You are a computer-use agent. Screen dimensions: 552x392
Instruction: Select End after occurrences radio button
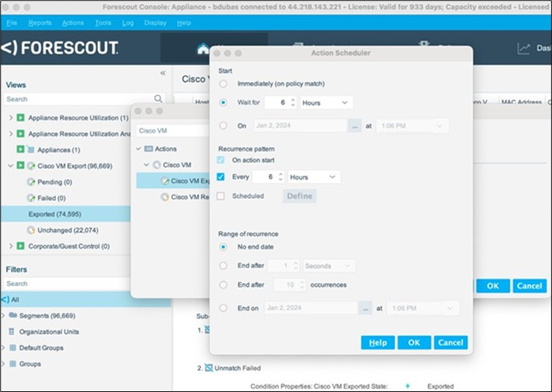(x=223, y=284)
